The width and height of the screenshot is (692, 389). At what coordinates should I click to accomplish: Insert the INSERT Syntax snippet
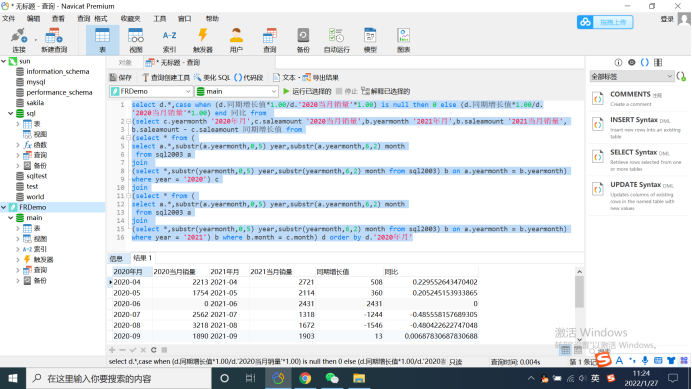(x=638, y=128)
